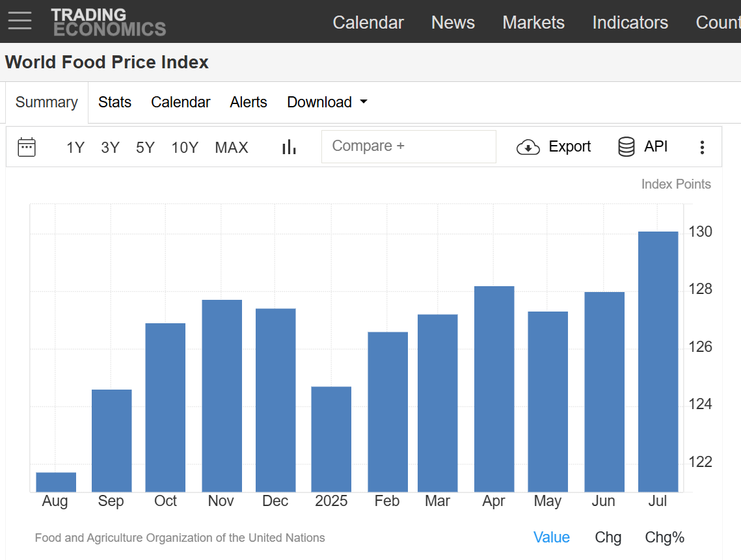Viewport: 741px width, 560px height.
Task: Open the Alerts tab
Action: coord(249,102)
